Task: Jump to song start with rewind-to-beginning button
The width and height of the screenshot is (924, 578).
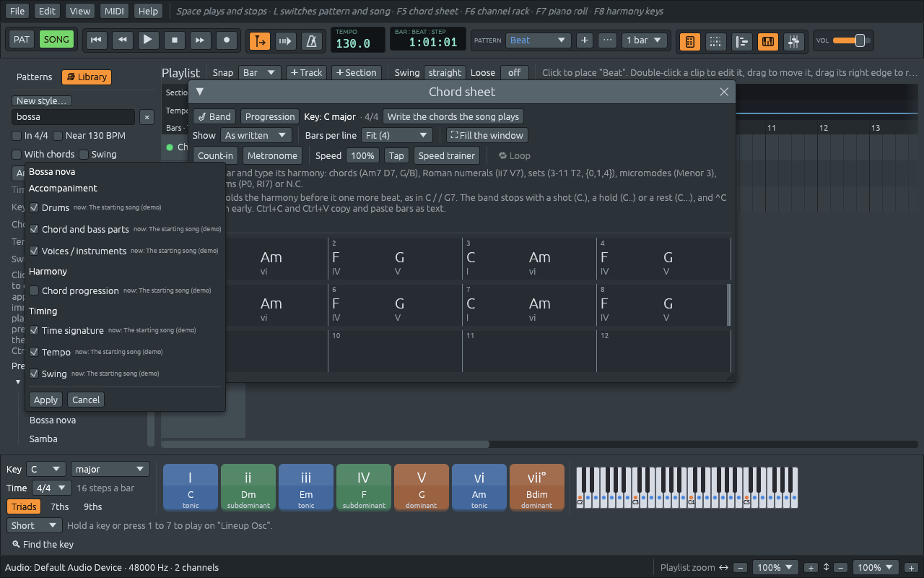Action: (x=95, y=40)
